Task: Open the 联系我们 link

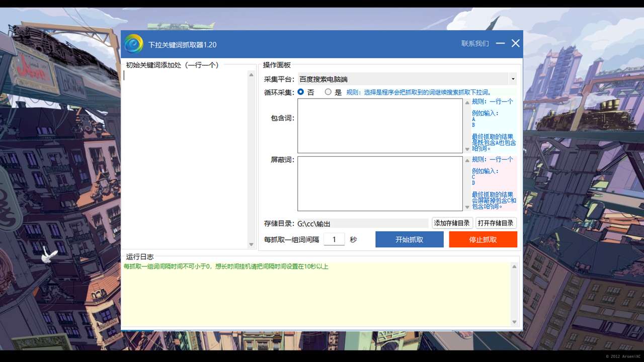Action: (x=475, y=44)
